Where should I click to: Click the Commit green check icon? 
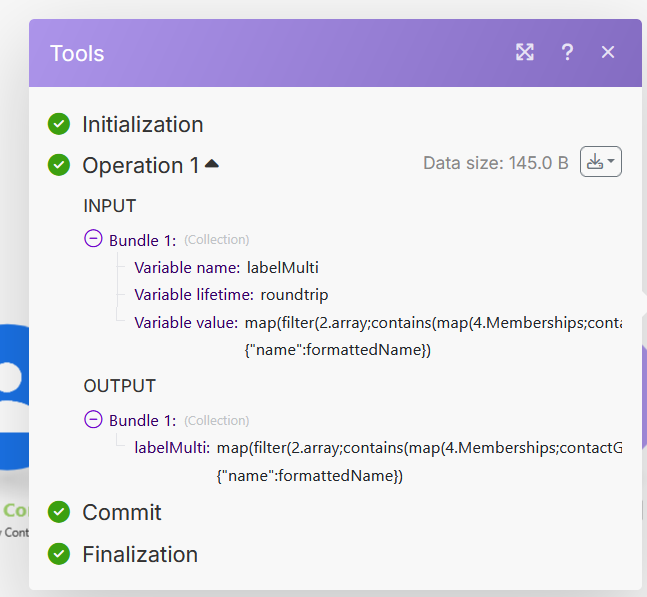click(x=59, y=512)
